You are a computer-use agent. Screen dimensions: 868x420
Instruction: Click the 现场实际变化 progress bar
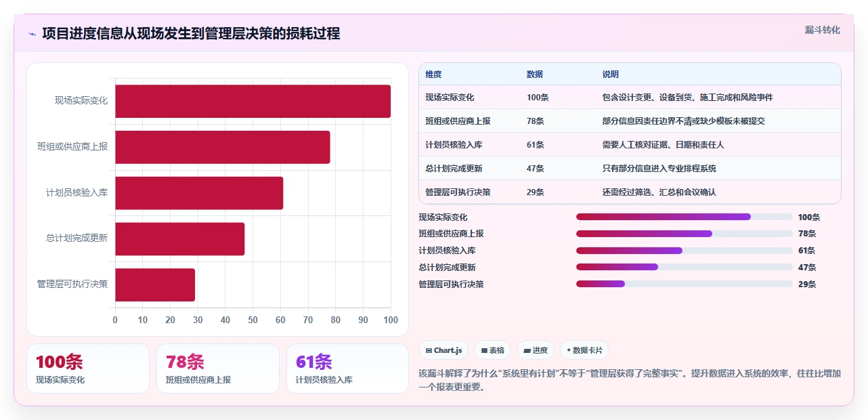pos(684,217)
